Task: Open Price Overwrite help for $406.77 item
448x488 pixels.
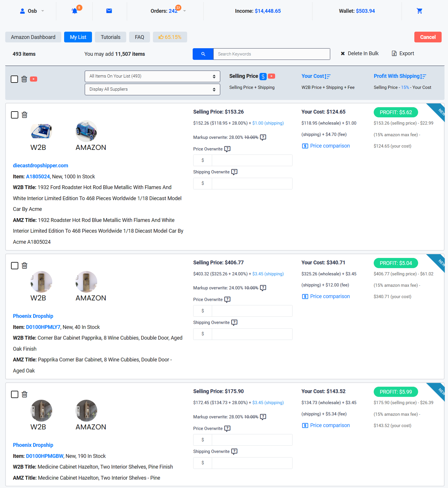Action: [x=227, y=299]
